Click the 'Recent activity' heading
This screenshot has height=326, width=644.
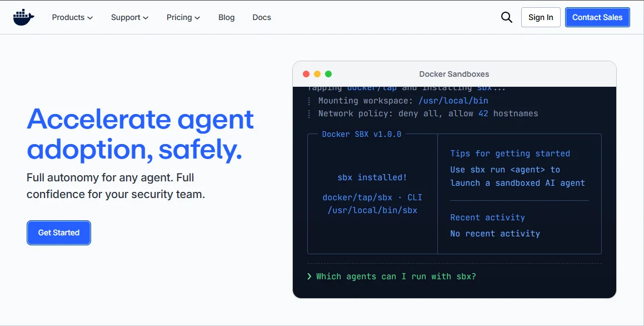[x=487, y=218]
